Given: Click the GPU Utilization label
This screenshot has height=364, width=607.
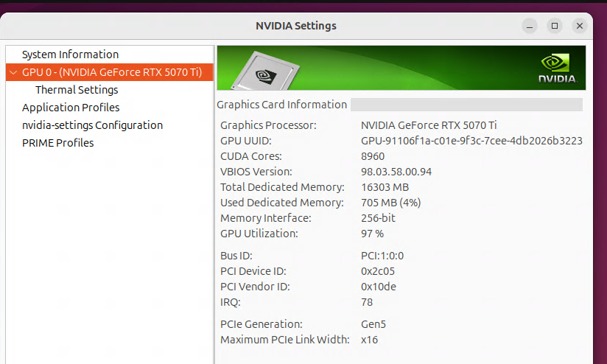Looking at the screenshot, I should (259, 234).
